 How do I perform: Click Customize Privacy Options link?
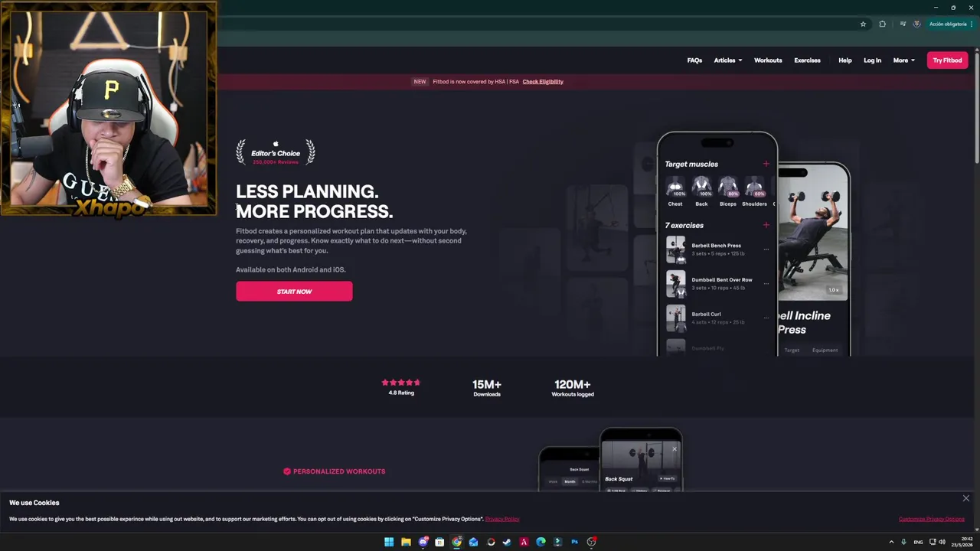tap(932, 519)
